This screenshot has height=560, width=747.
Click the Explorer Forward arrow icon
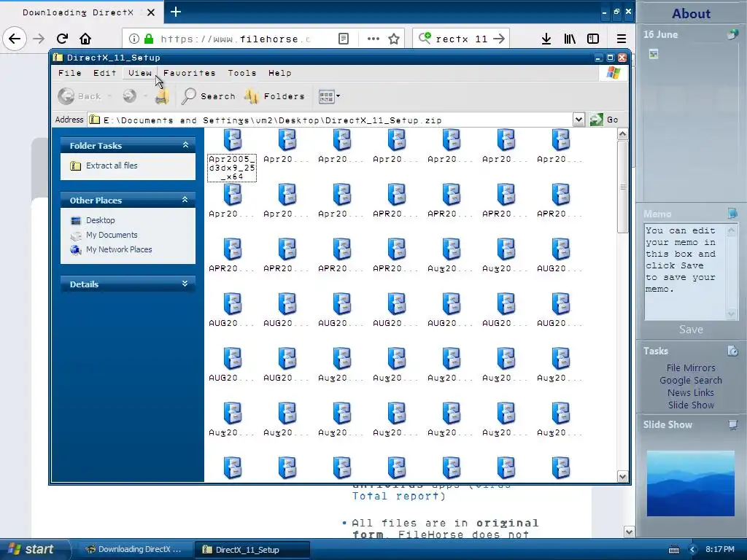coord(129,96)
